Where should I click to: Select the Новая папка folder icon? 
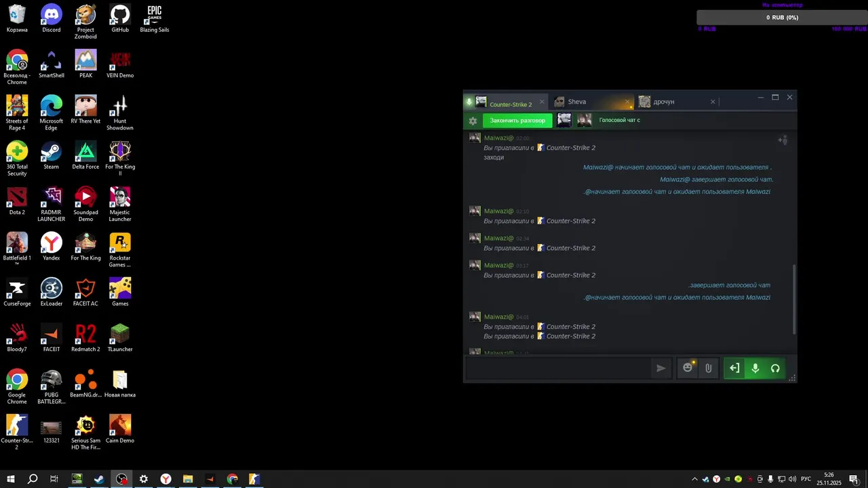pyautogui.click(x=120, y=383)
